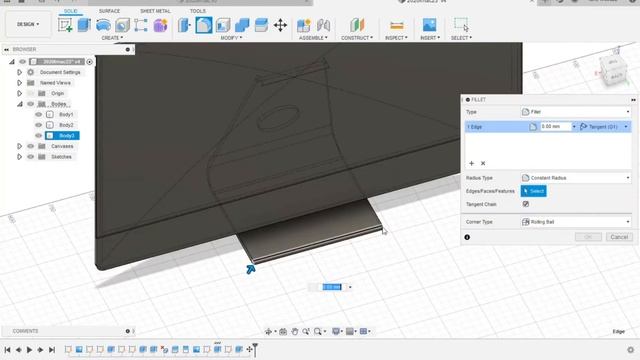Click the New Component icon
Image resolution: width=640 pixels, height=360 pixels.
pyautogui.click(x=304, y=25)
